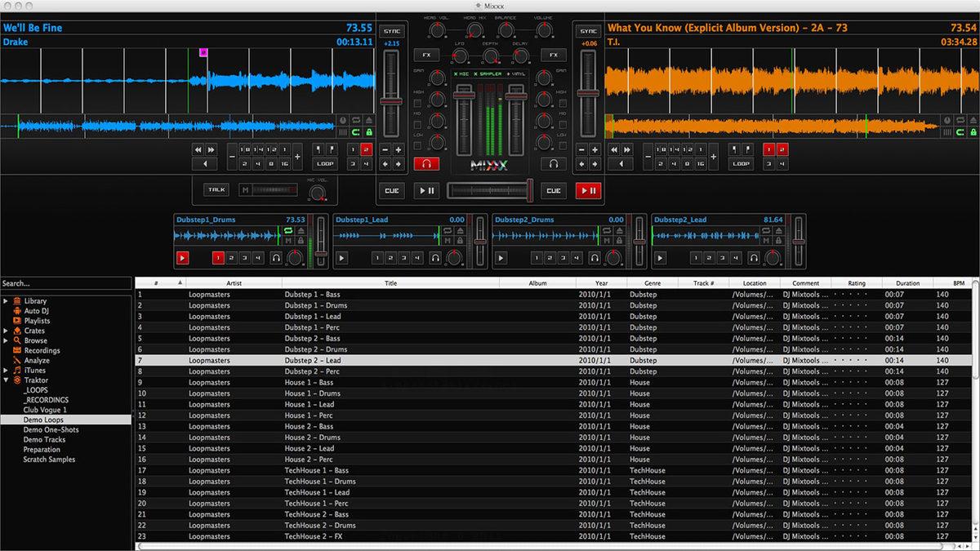Viewport: 980px width, 551px height.
Task: Click the quantize icon on Deck 2
Action: 961,132
